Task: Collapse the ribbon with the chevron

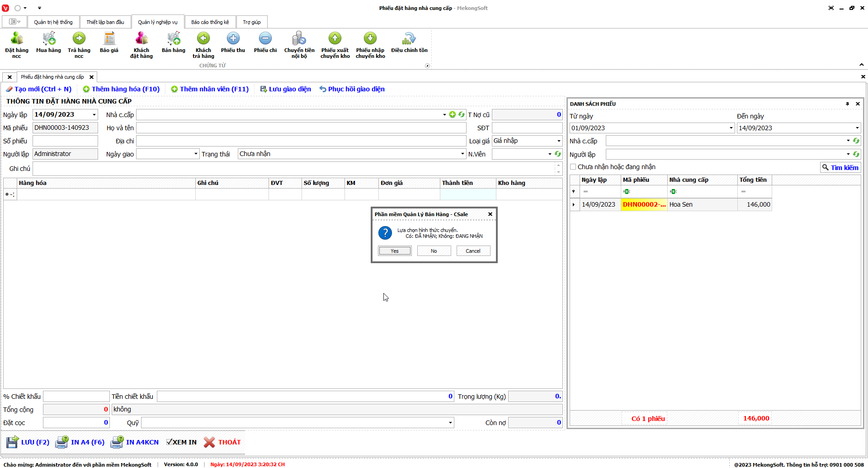Action: 862,65
